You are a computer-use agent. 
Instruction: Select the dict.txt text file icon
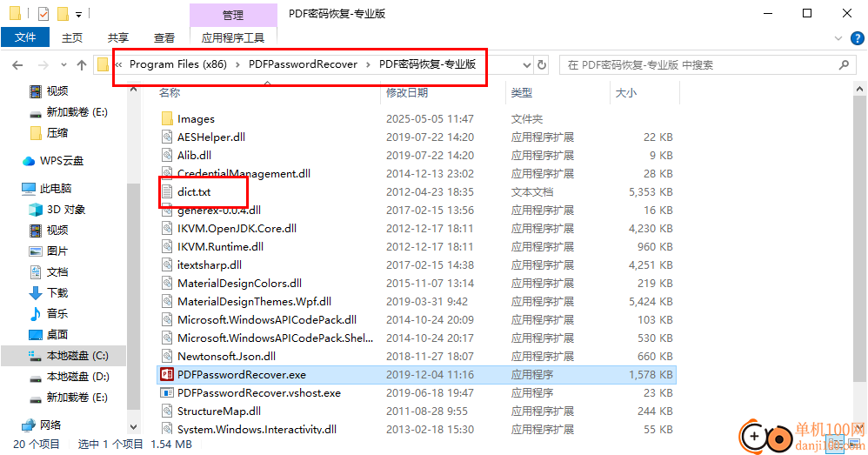167,191
